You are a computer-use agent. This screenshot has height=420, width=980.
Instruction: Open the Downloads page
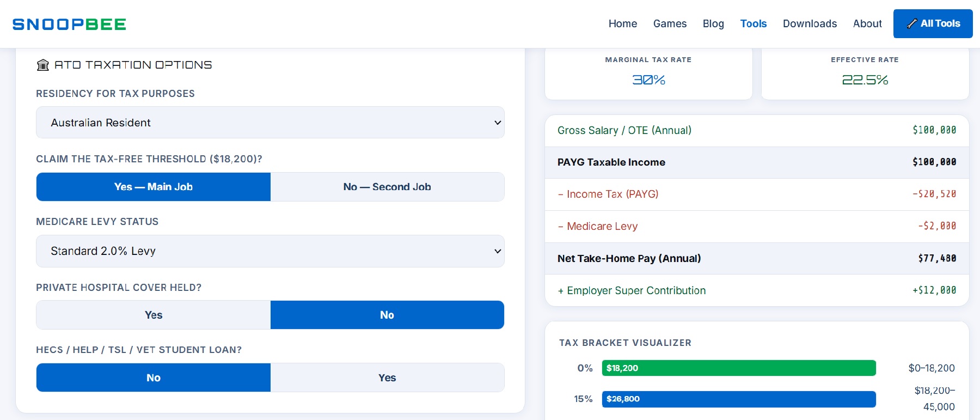click(x=810, y=23)
